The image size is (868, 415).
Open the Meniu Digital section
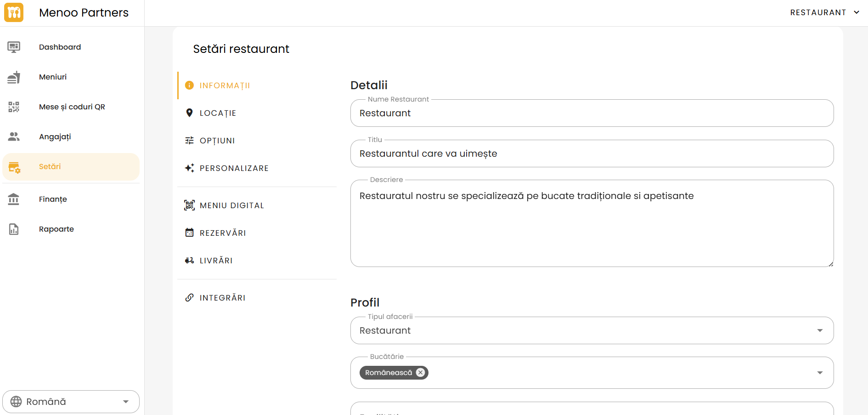pos(231,205)
